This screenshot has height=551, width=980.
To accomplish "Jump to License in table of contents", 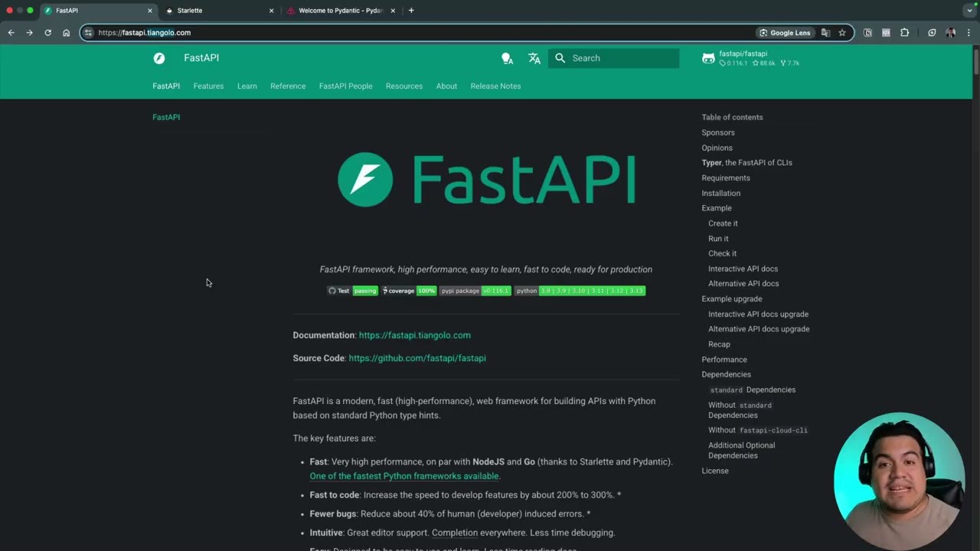I will tap(715, 471).
